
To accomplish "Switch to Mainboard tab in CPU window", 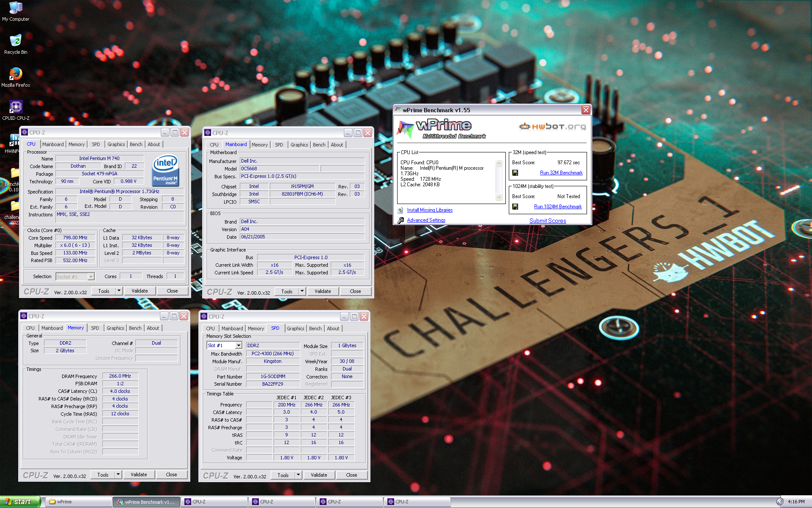I will point(53,144).
